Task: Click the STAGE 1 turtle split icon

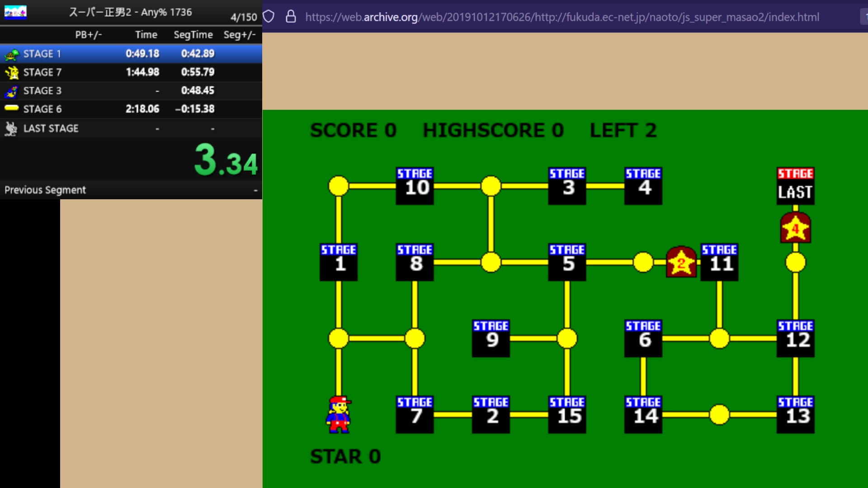Action: 11,54
